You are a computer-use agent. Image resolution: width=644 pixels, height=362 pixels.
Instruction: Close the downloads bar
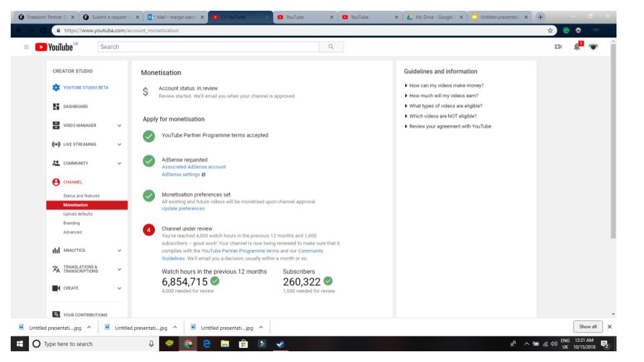[610, 326]
